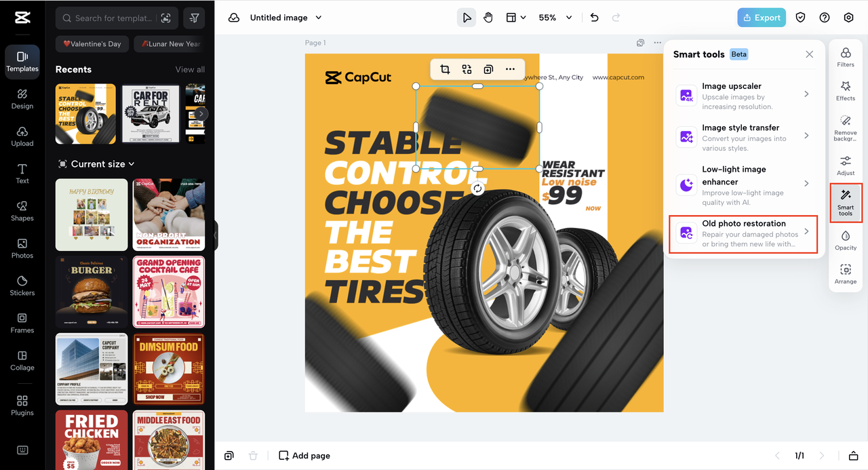Duplicate Page 1 using page header icon
This screenshot has width=868, height=470.
[x=640, y=43]
